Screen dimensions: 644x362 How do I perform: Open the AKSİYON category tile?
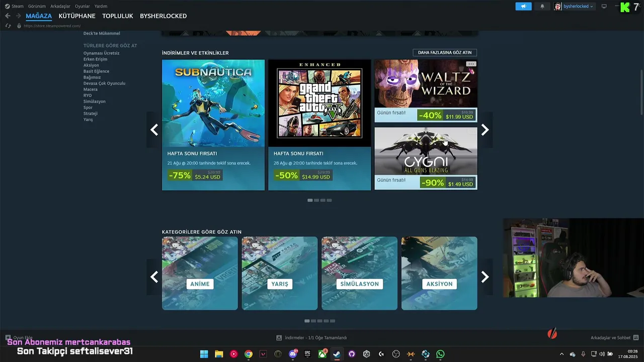pyautogui.click(x=439, y=273)
